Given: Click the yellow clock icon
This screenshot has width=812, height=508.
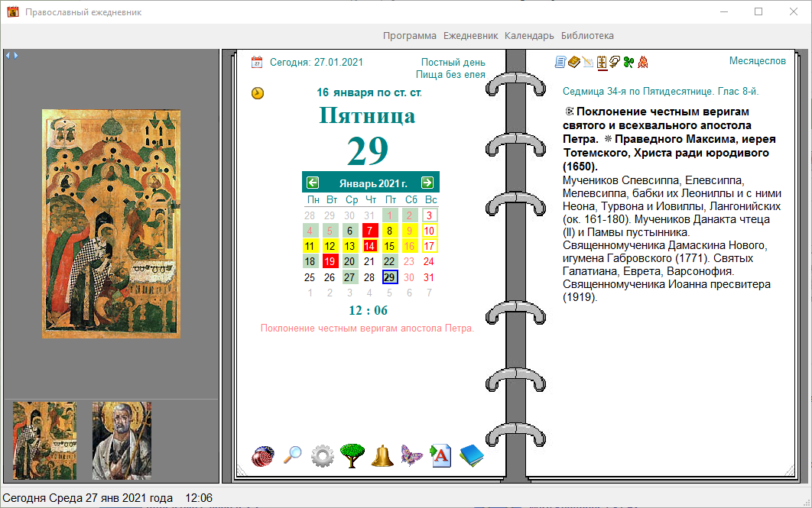Looking at the screenshot, I should (258, 93).
